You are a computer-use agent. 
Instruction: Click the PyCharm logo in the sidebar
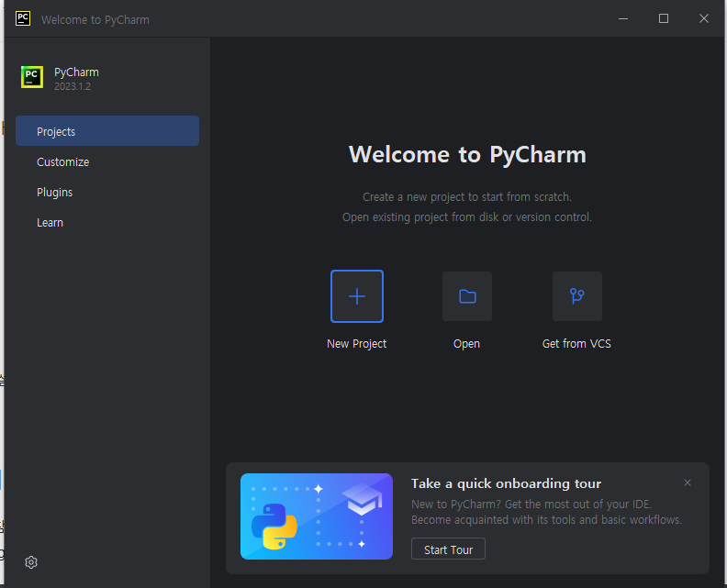32,77
